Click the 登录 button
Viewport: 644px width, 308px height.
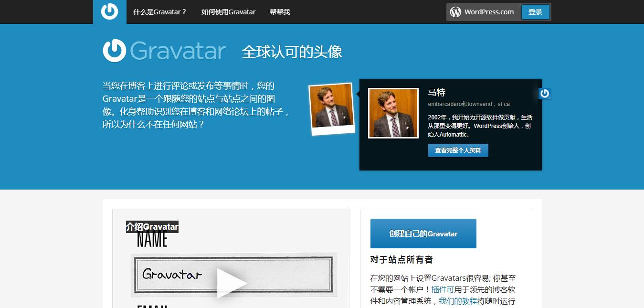pos(535,11)
